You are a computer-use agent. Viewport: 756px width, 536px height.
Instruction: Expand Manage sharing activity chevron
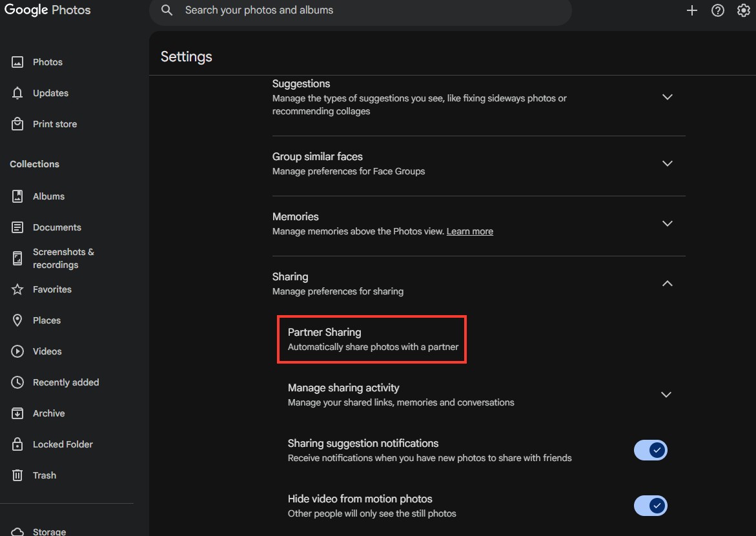click(666, 395)
